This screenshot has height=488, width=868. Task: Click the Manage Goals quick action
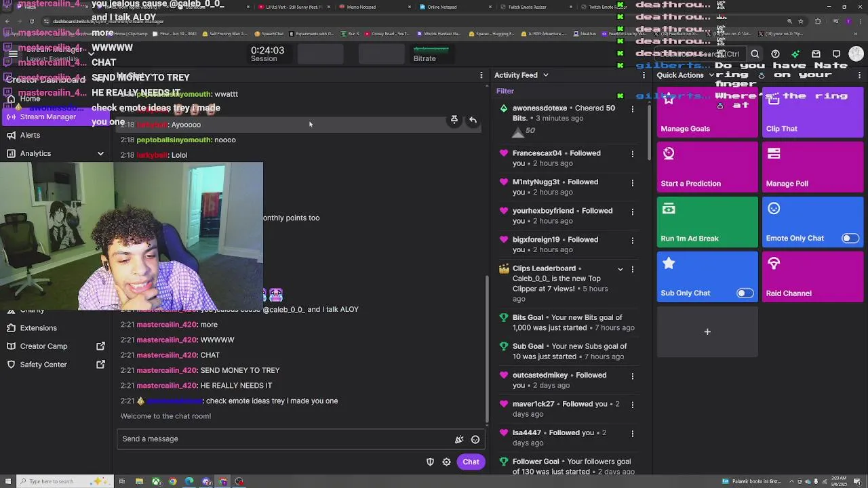pyautogui.click(x=707, y=112)
